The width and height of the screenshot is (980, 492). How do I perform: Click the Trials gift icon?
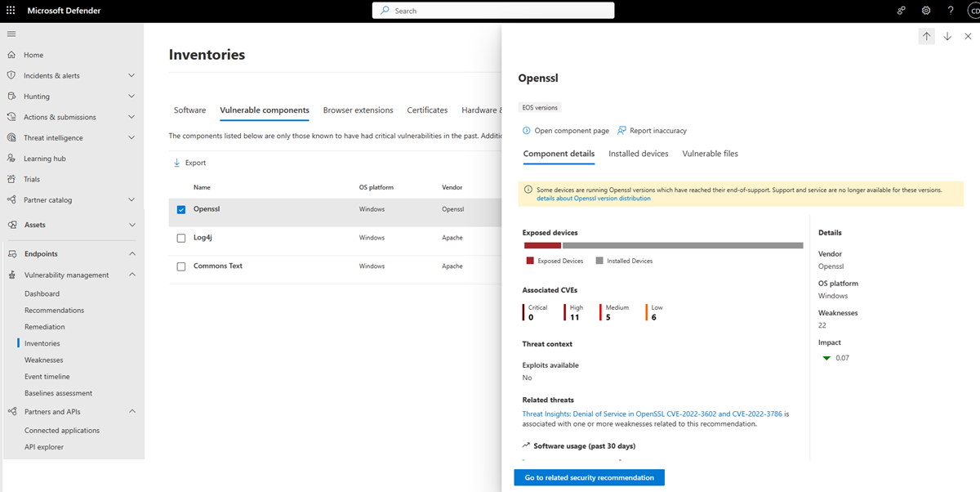click(x=11, y=179)
